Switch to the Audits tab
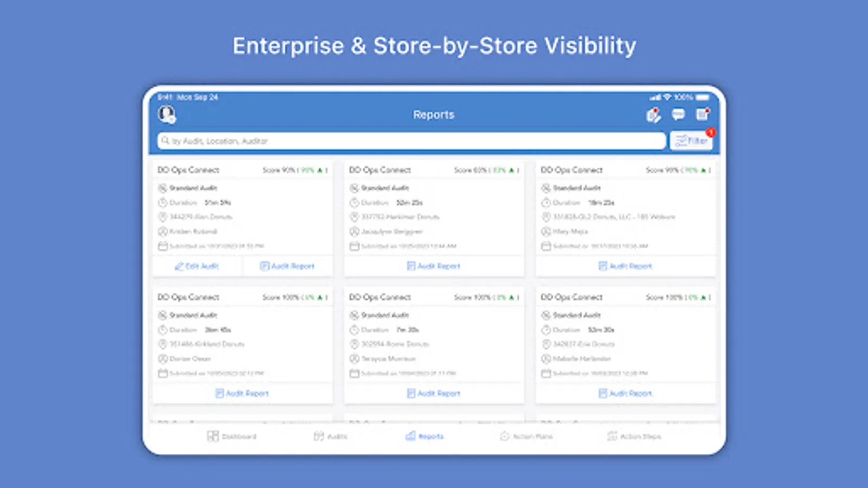868x488 pixels. pos(330,436)
